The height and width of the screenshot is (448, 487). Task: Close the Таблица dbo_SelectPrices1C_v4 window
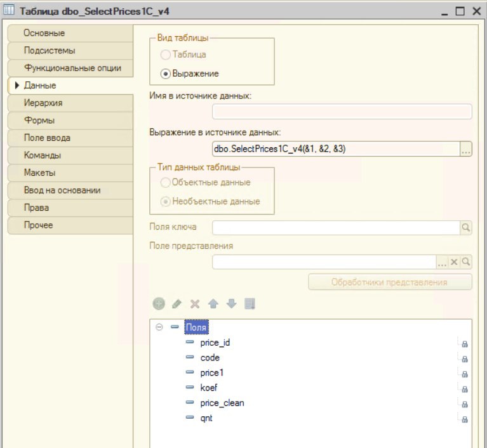(x=477, y=11)
